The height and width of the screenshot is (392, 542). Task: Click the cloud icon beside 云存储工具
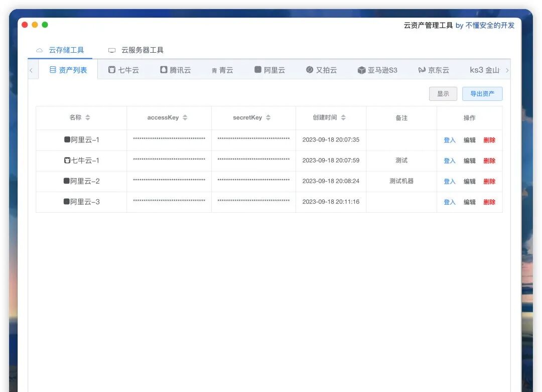point(40,50)
